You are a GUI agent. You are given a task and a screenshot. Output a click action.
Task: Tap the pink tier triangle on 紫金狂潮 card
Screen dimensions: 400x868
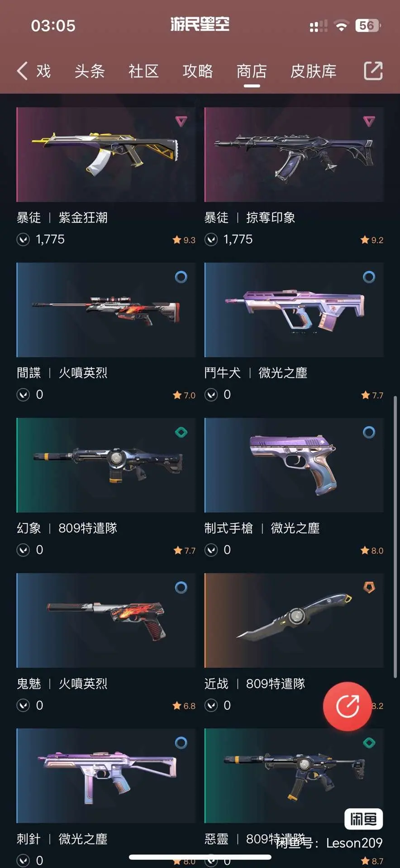(181, 121)
